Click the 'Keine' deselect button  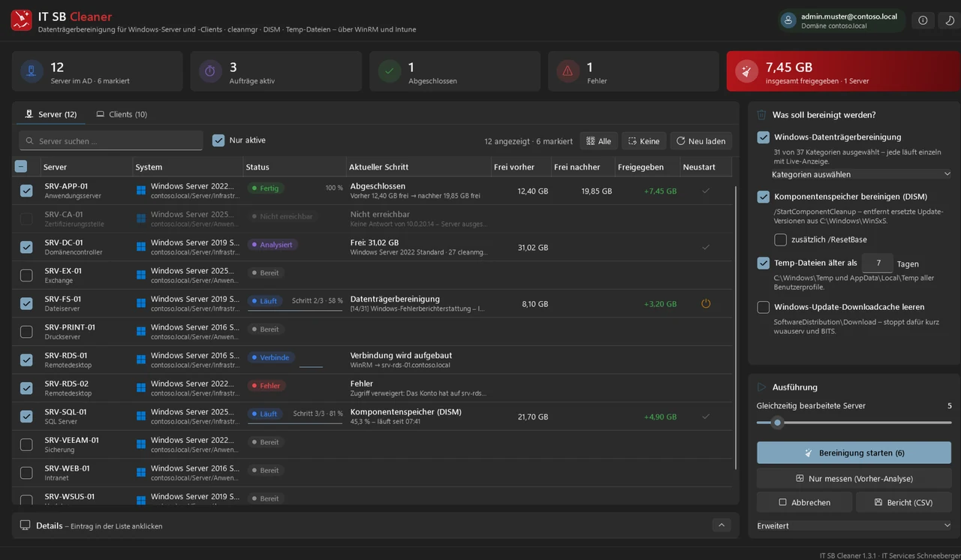(x=643, y=141)
